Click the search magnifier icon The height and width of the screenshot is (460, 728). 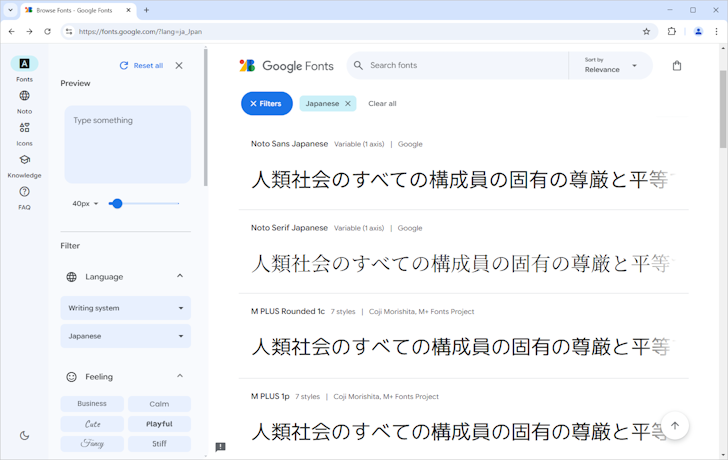pos(358,65)
